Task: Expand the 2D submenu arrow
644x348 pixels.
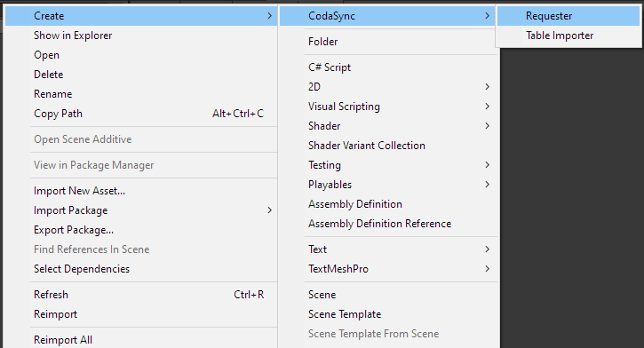Action: (487, 87)
